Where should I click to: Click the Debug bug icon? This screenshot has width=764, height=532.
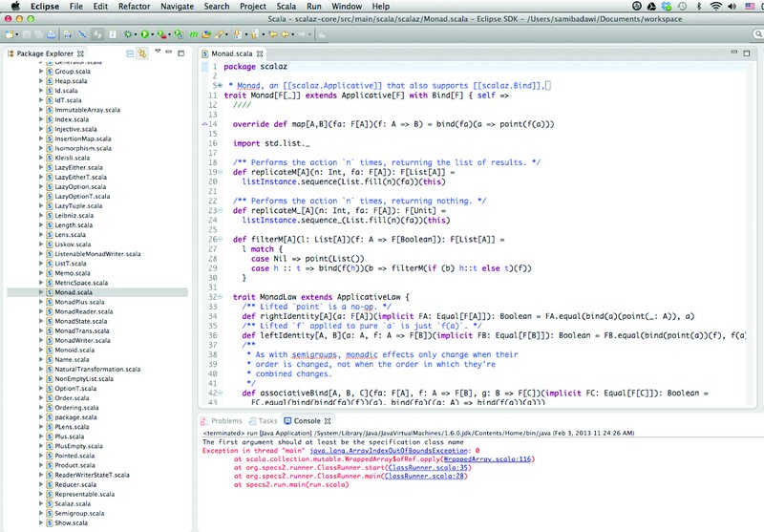coord(128,34)
